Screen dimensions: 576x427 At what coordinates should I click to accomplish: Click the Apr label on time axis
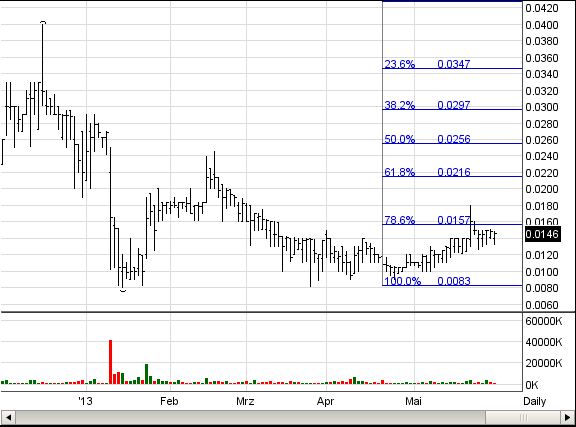pyautogui.click(x=325, y=401)
